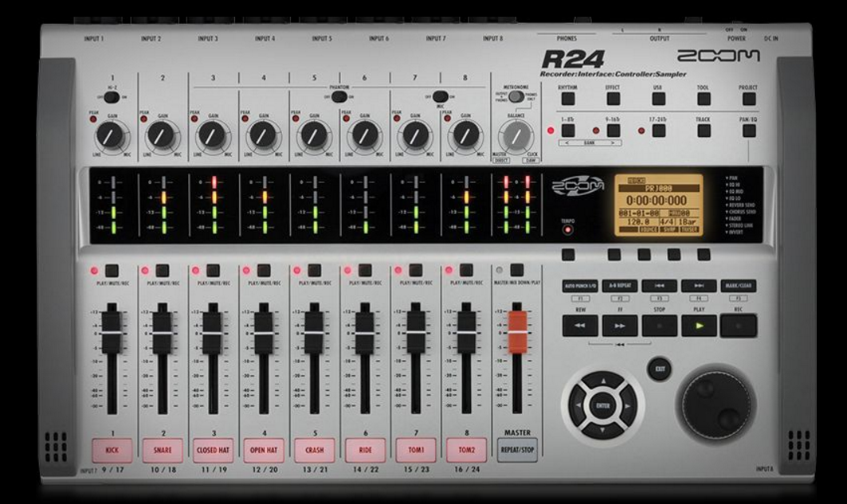This screenshot has height=504, width=847.
Task: Open the PAN/EQ button
Action: [x=749, y=131]
